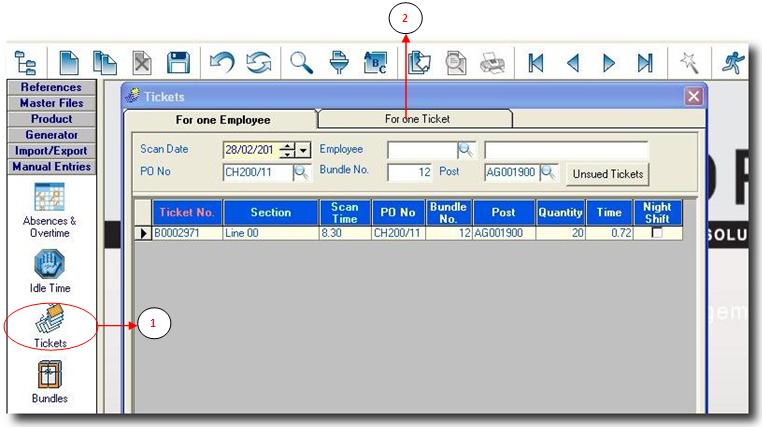Open the Idle Time module
Image resolution: width=762 pixels, height=427 pixels.
pos(50,270)
